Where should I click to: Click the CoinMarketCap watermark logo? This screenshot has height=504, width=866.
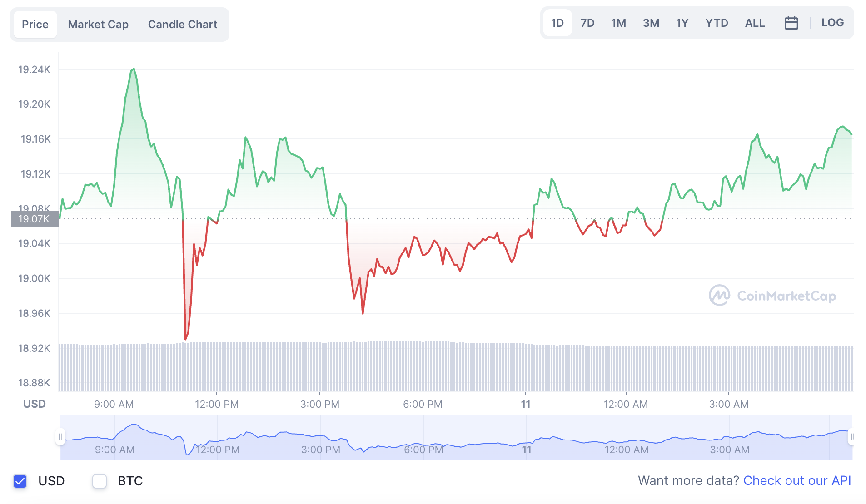tap(772, 296)
